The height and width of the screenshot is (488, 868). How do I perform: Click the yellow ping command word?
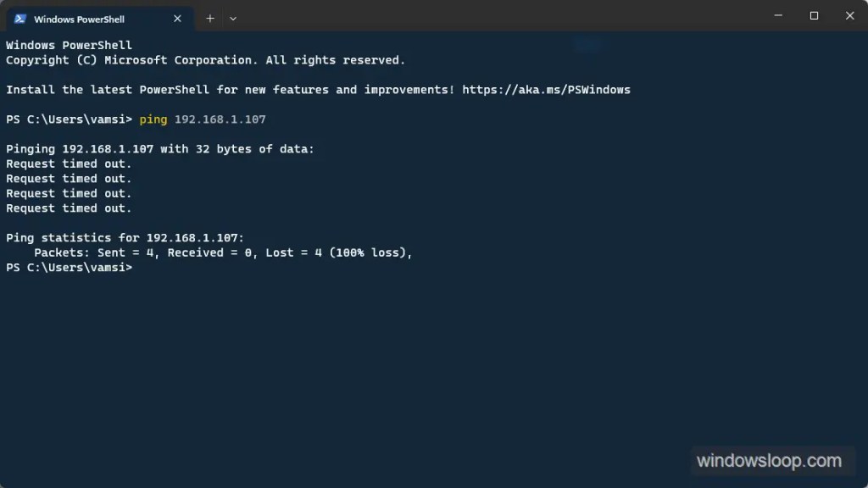(x=153, y=119)
